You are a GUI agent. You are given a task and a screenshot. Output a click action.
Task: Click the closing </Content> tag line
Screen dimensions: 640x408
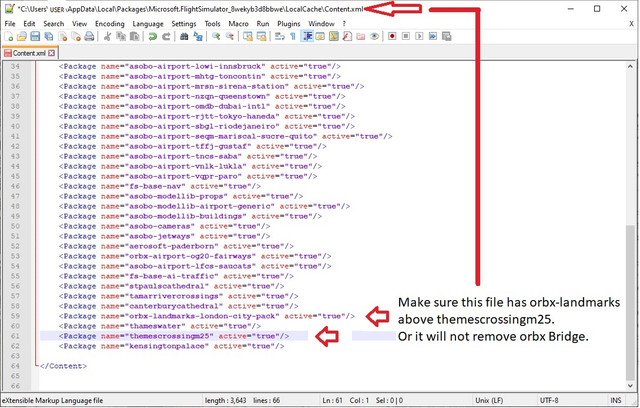click(x=63, y=366)
